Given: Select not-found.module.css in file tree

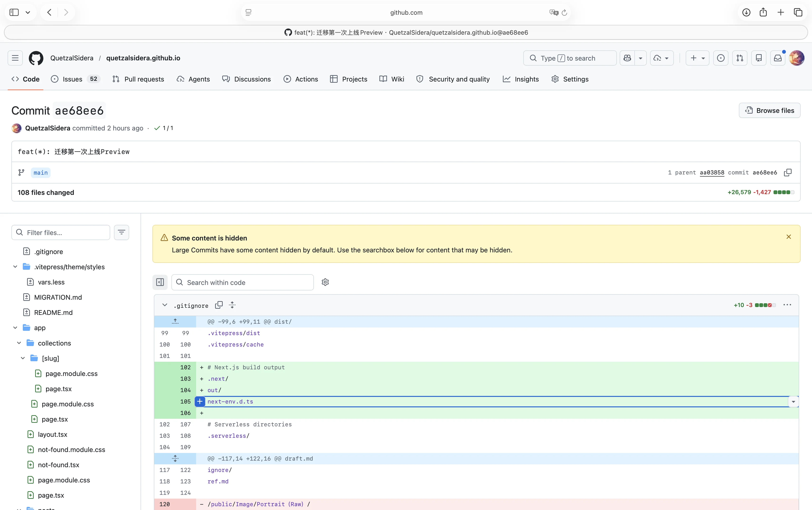Looking at the screenshot, I should 71,450.
